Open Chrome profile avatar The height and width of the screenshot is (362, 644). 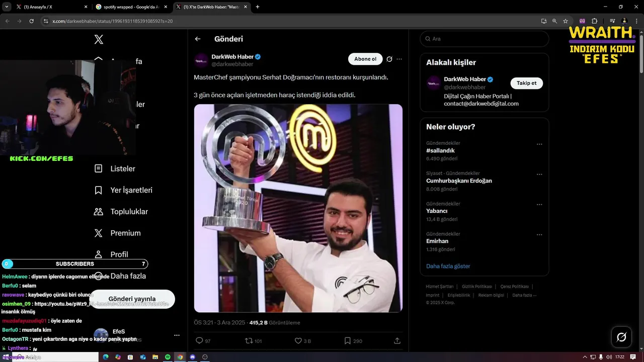coord(624,21)
